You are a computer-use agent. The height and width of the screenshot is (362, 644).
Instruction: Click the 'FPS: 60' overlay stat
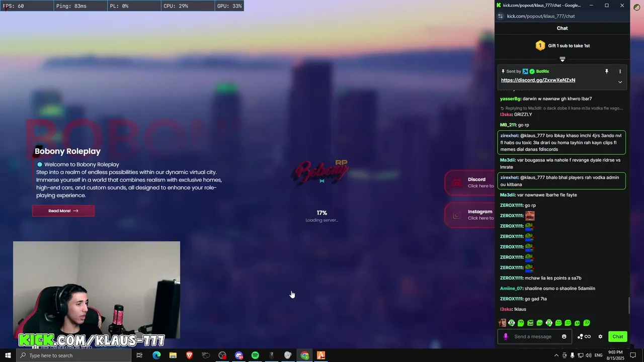click(14, 6)
